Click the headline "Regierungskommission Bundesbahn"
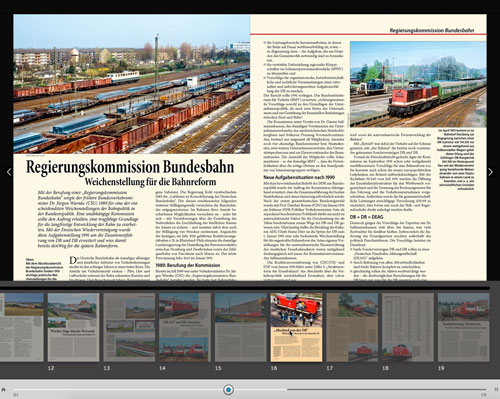Screen dimensions: 500x399 [130, 167]
